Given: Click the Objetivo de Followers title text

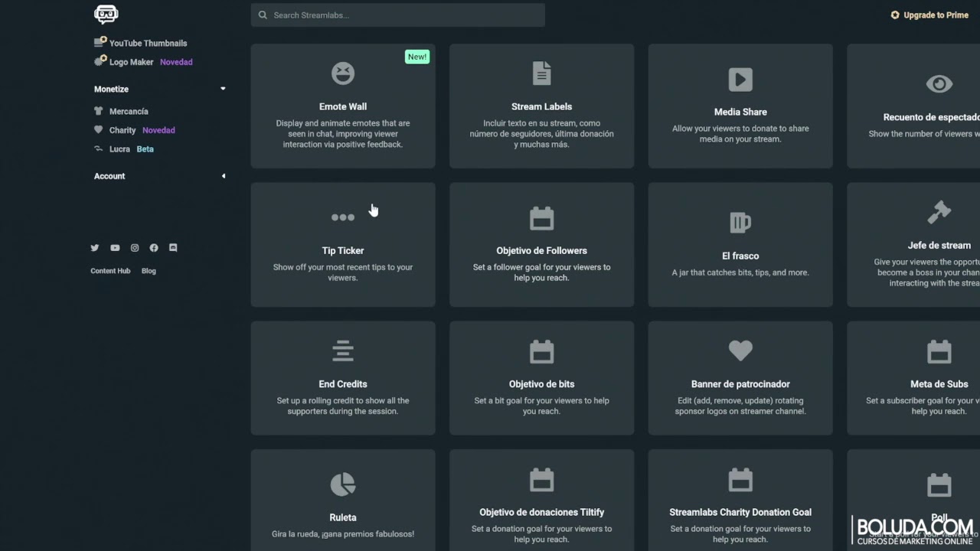Looking at the screenshot, I should point(541,250).
